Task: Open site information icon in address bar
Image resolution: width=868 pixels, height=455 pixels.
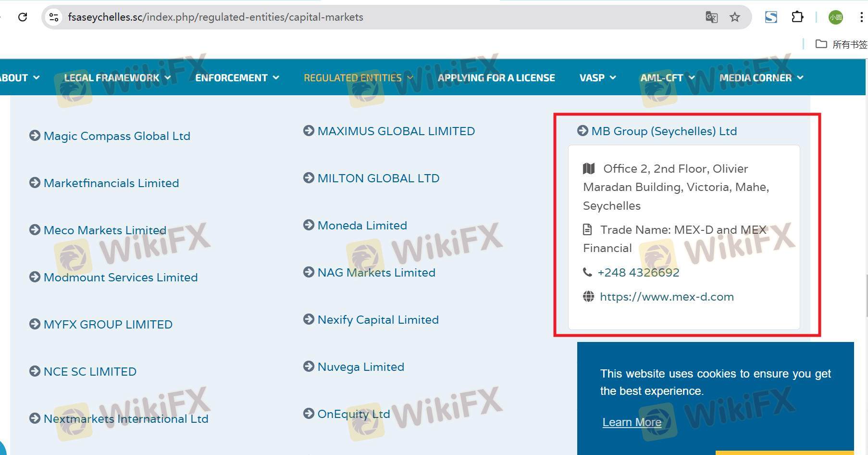Action: click(x=54, y=17)
